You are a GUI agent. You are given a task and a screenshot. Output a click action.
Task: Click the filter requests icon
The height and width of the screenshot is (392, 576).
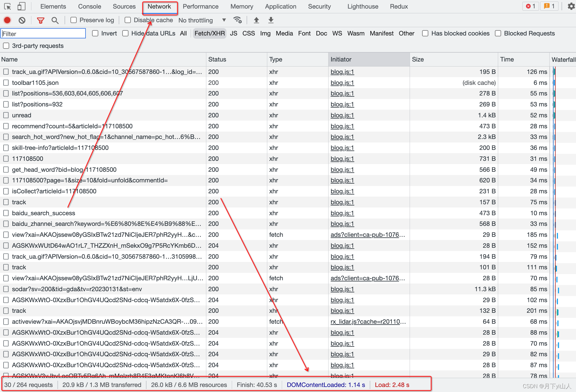click(x=40, y=20)
